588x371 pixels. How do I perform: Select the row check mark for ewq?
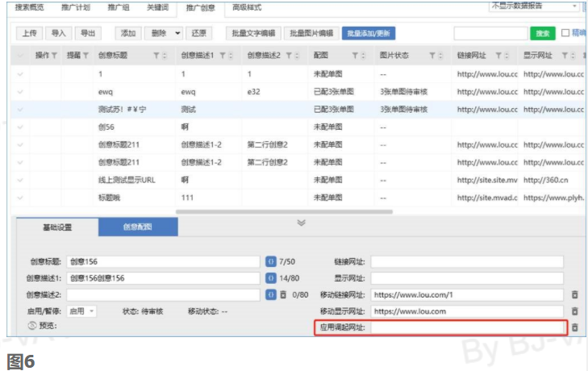[20, 92]
